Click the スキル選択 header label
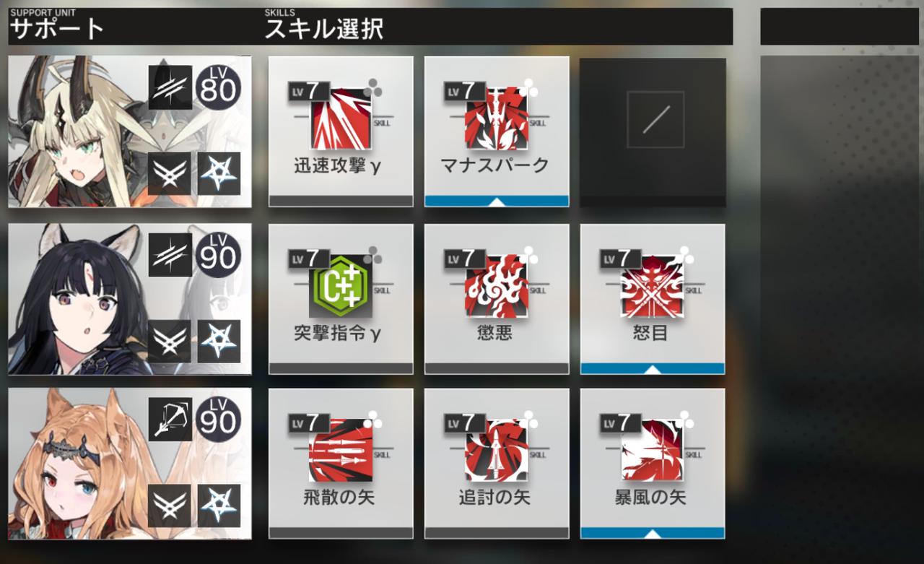This screenshot has height=564, width=924. tap(324, 30)
